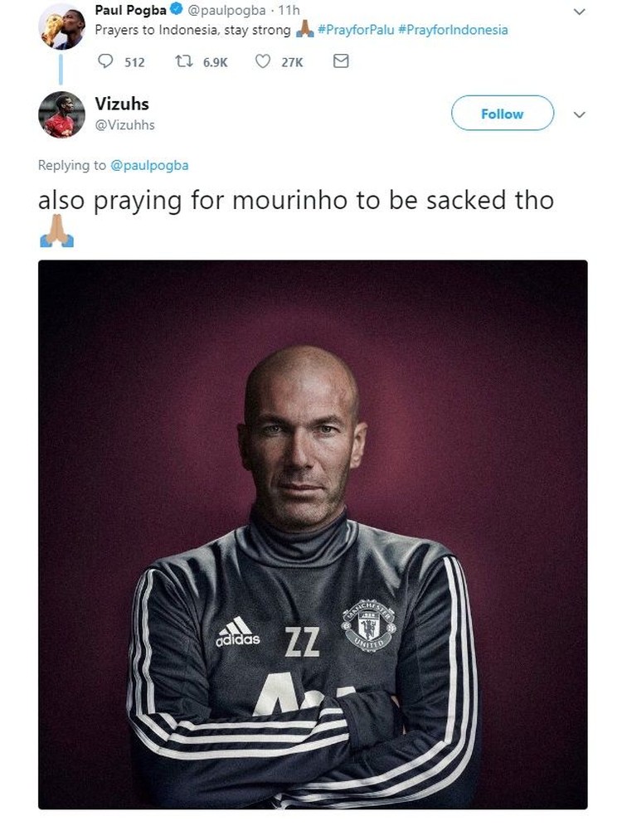Click the 27K likes count

(x=292, y=63)
